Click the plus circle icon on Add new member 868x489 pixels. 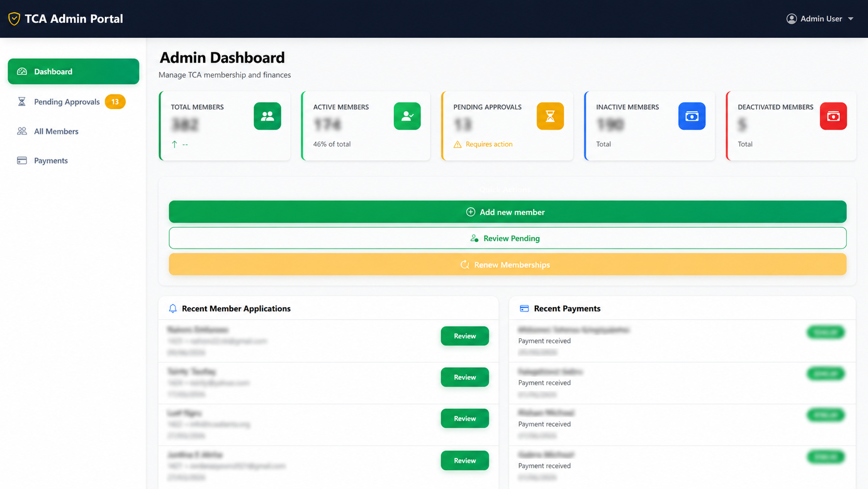pyautogui.click(x=470, y=212)
